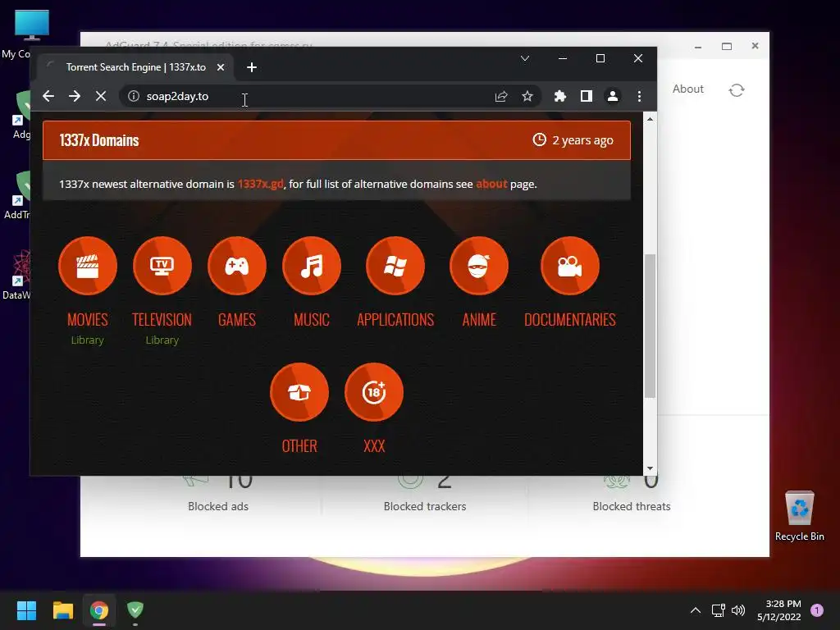The width and height of the screenshot is (840, 630).
Task: Open the volume tray icon
Action: point(738,610)
